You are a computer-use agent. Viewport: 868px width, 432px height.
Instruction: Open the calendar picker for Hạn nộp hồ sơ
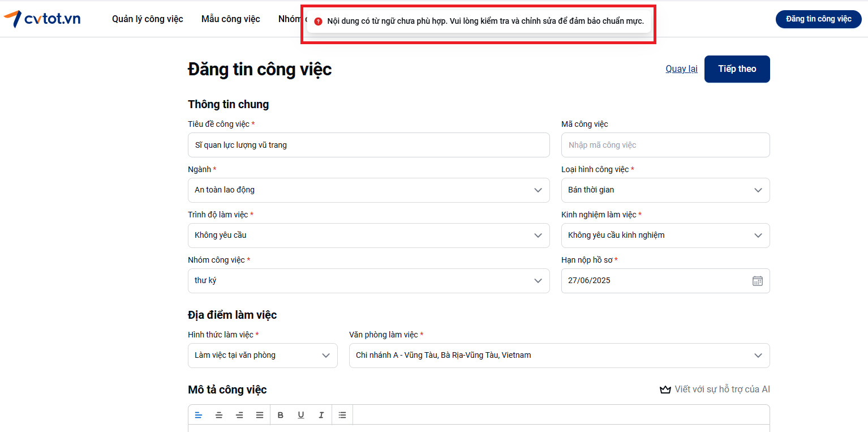click(x=758, y=281)
